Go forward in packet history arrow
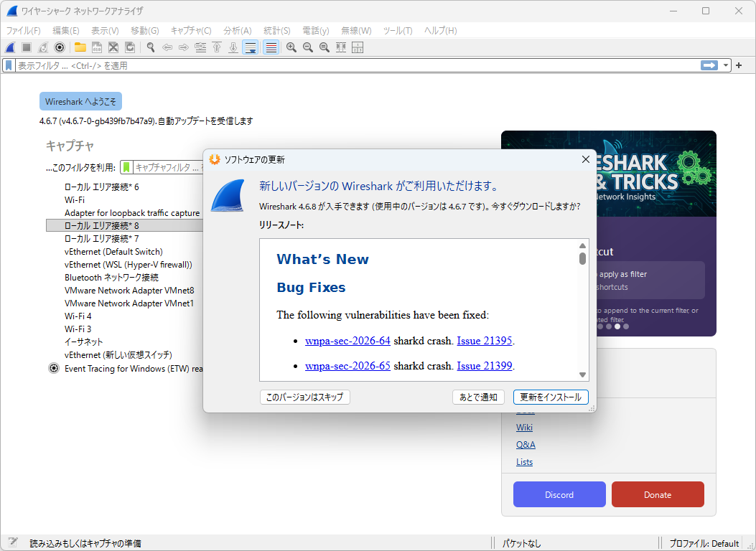 tap(184, 47)
